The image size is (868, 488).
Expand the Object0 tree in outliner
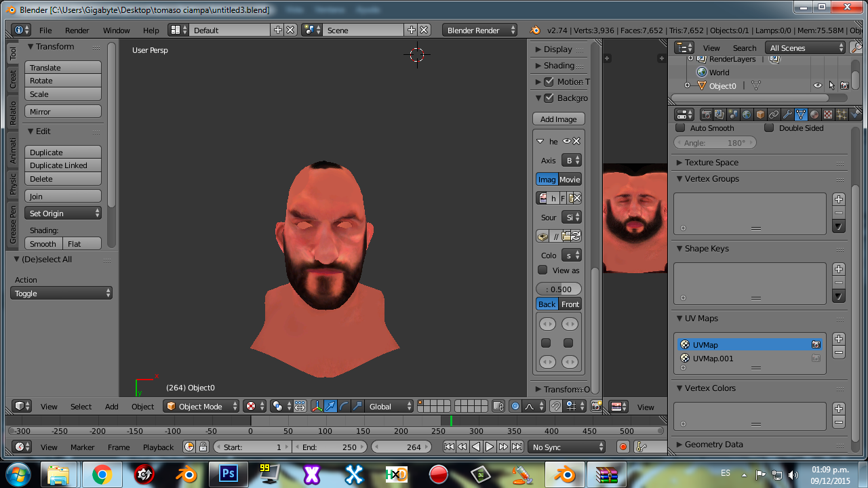pos(687,85)
